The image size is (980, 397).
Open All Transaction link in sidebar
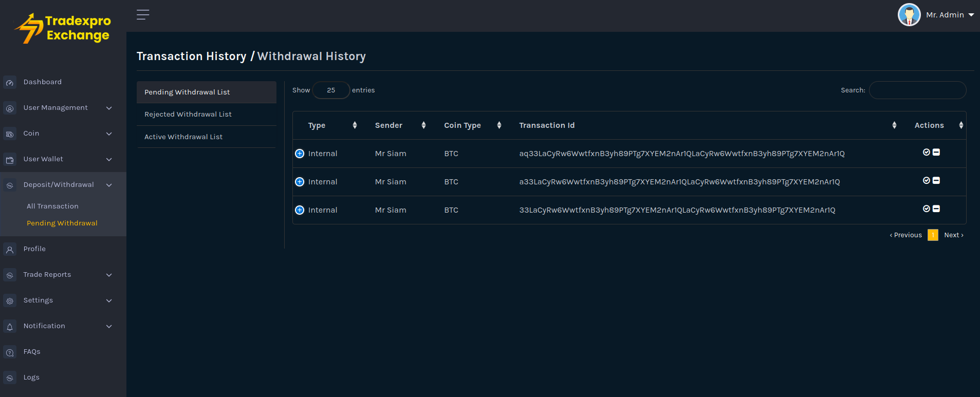pos(52,206)
